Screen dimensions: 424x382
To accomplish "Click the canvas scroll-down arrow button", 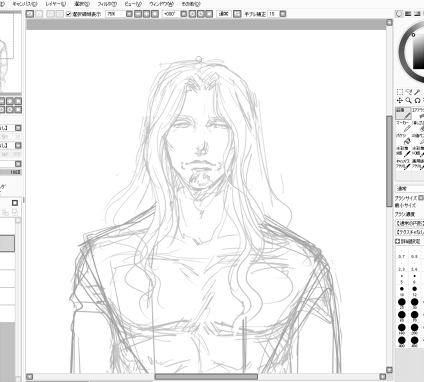I will coord(389,370).
